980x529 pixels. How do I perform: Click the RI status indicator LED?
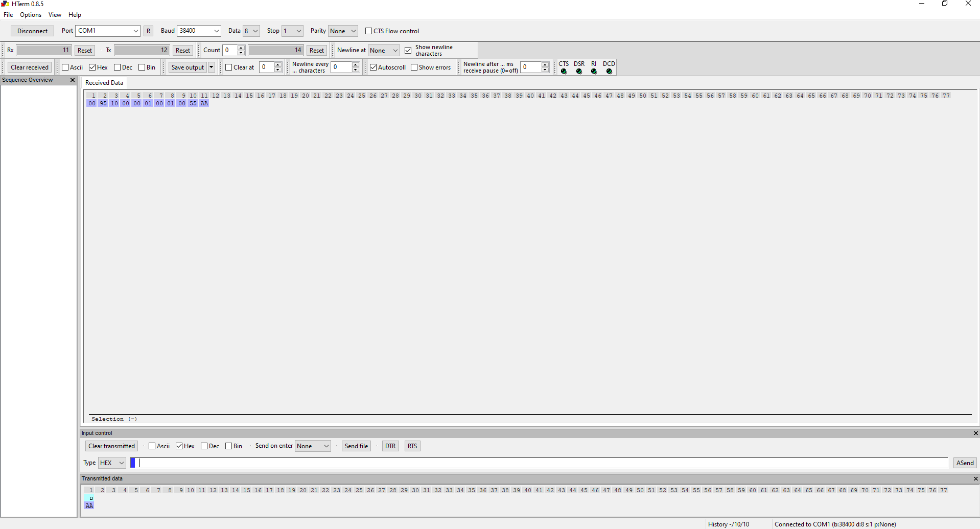(594, 72)
